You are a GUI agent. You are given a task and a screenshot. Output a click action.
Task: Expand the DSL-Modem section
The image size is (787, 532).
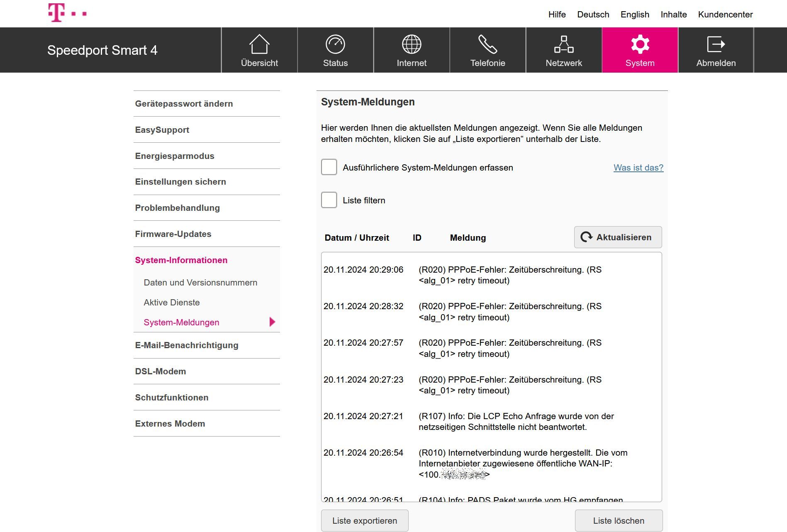[x=160, y=371]
